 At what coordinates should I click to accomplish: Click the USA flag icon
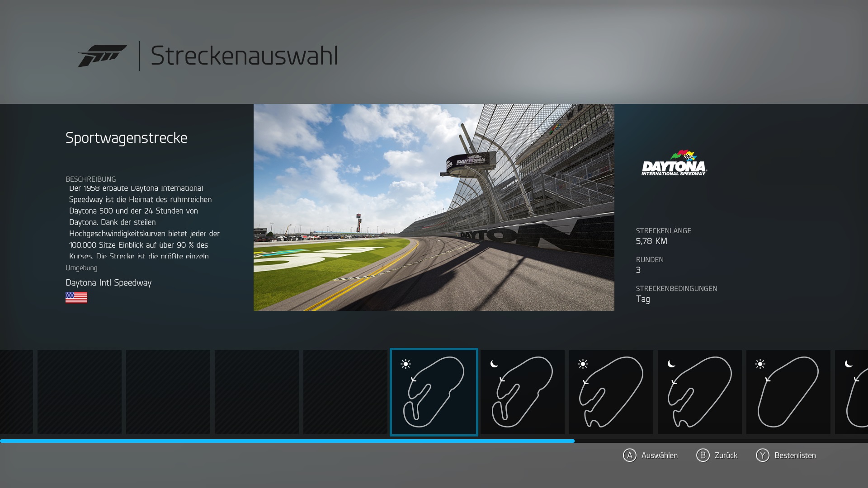tap(76, 297)
